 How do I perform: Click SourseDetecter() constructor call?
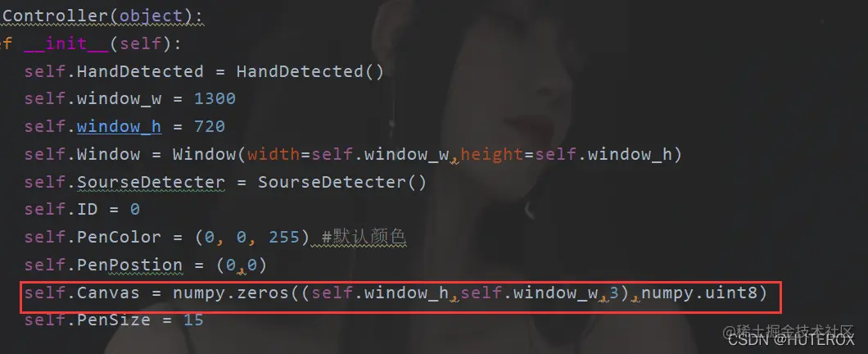click(x=342, y=182)
